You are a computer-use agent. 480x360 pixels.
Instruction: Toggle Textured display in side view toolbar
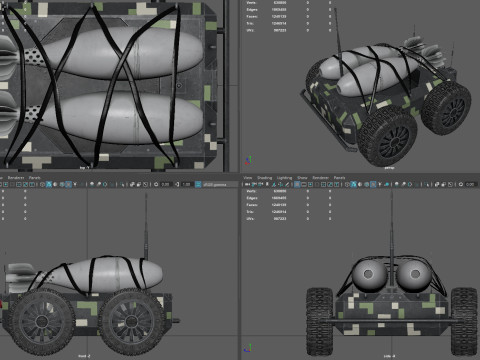(373, 184)
